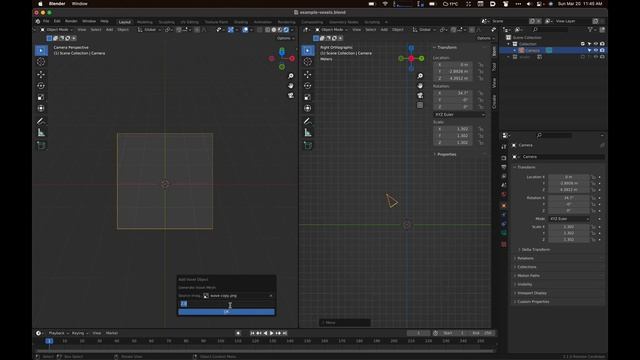Screen dimensions: 640x360
Task: Toggle lock on Location X in sidebar
Action: 481,64
